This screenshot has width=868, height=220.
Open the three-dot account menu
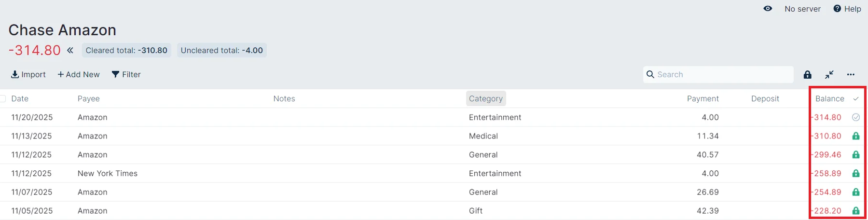tap(851, 74)
